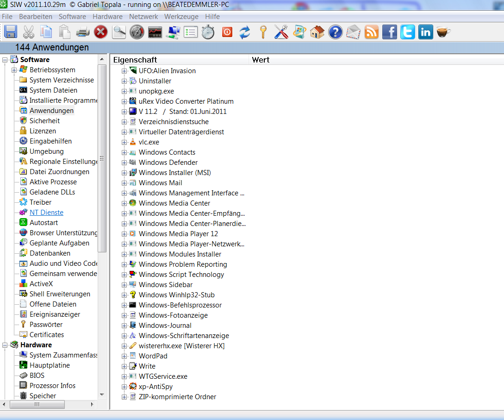Screen dimensions: 504x420
Task: Select Treiber in the tree
Action: point(41,202)
